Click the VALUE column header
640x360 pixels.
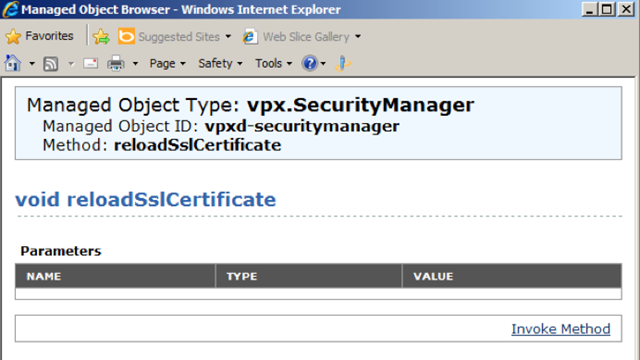(x=512, y=276)
